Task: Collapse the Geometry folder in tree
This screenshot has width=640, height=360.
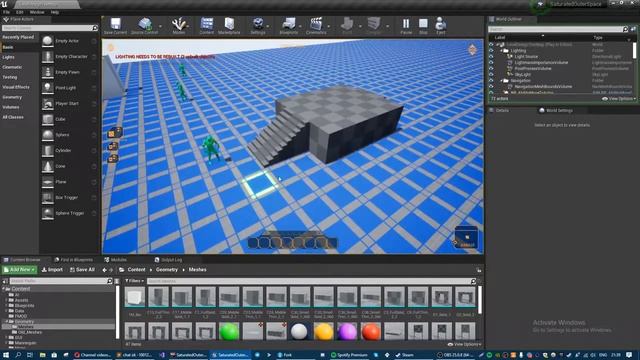Action: 7,322
